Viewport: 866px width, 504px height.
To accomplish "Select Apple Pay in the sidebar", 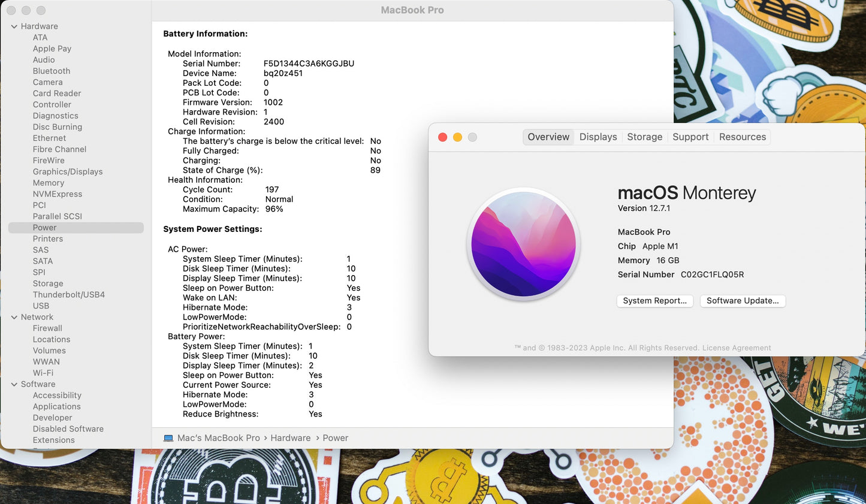I will [x=52, y=49].
